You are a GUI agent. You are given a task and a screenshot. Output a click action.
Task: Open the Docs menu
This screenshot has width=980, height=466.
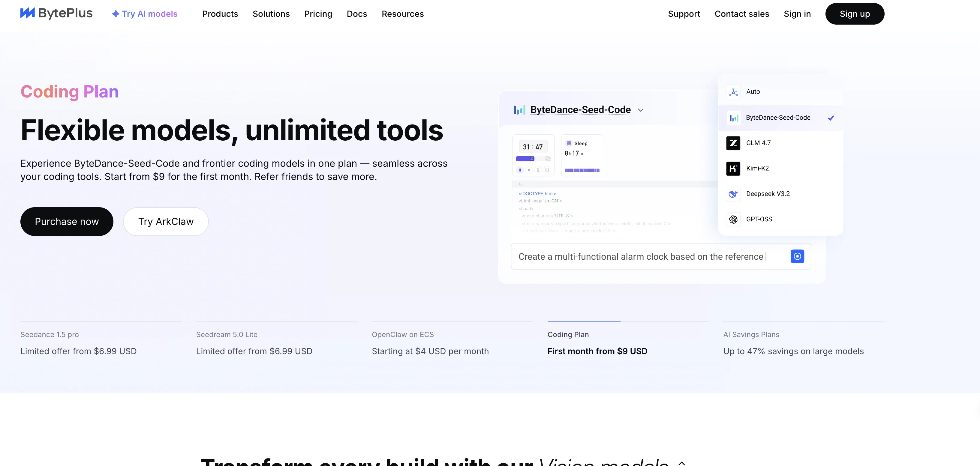click(356, 14)
